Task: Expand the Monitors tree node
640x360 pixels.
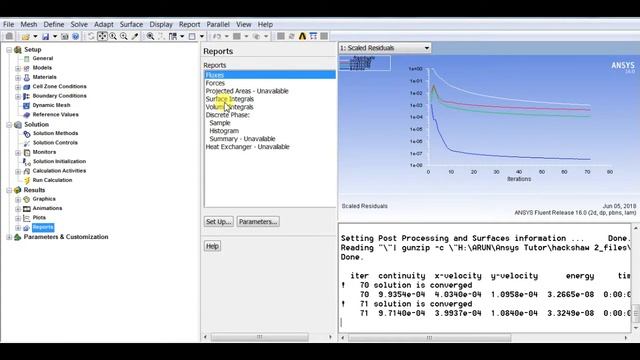Action: coord(18,153)
